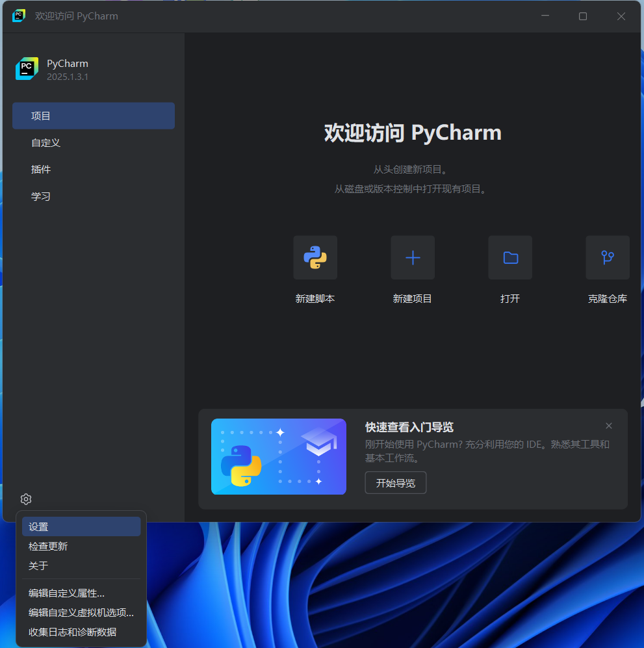Close the PyCharm welcome window
The height and width of the screenshot is (648, 644).
(621, 16)
